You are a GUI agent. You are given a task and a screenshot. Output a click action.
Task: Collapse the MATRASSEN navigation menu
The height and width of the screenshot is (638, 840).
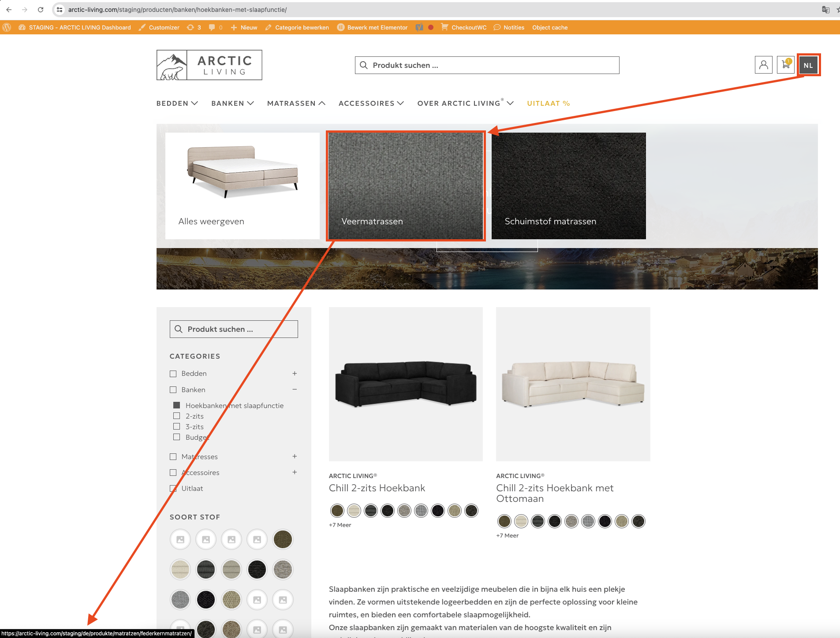click(x=296, y=103)
